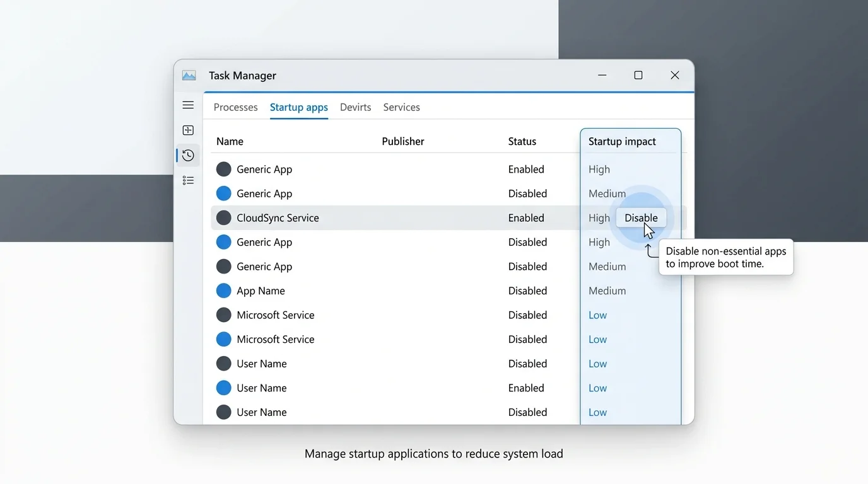Click High impact in CloudSync Service row
Screen dimensions: 868x484
click(x=599, y=218)
